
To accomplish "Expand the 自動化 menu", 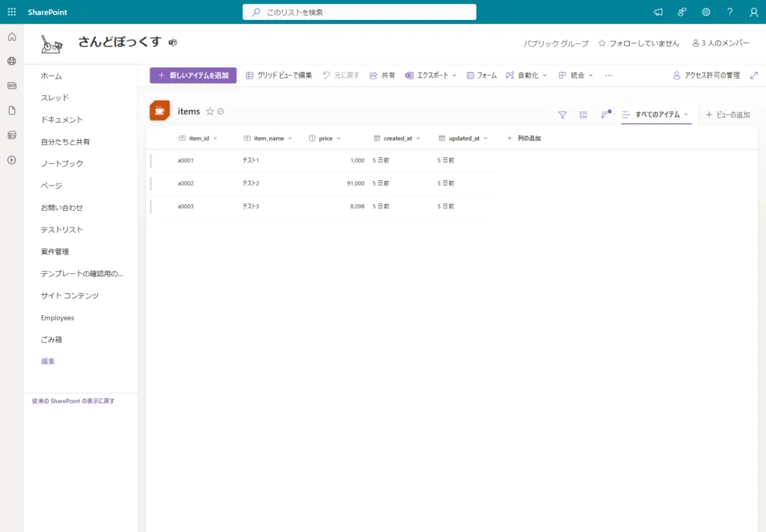I will (527, 76).
